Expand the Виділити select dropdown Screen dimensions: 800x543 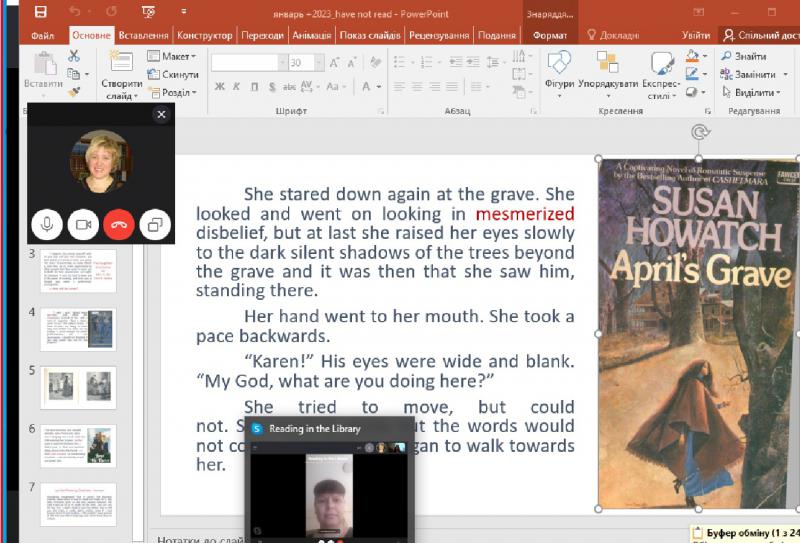click(752, 92)
